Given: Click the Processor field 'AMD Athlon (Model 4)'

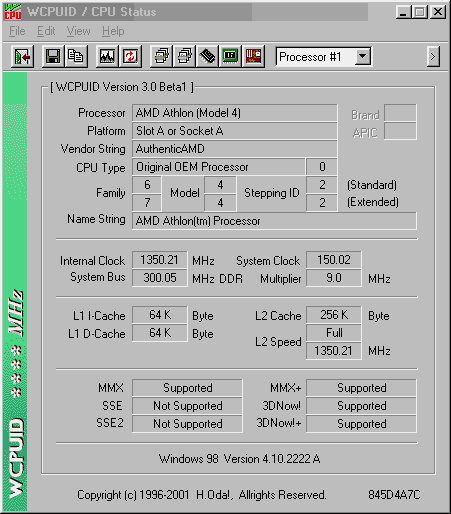Looking at the screenshot, I should (x=235, y=113).
